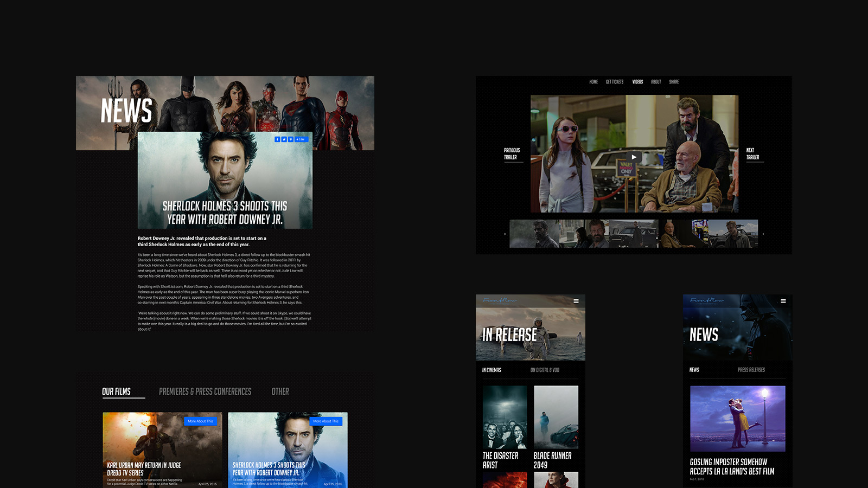This screenshot has height=488, width=868.
Task: Open poster thumbnail below Blade Runner 2049
Action: (556, 480)
